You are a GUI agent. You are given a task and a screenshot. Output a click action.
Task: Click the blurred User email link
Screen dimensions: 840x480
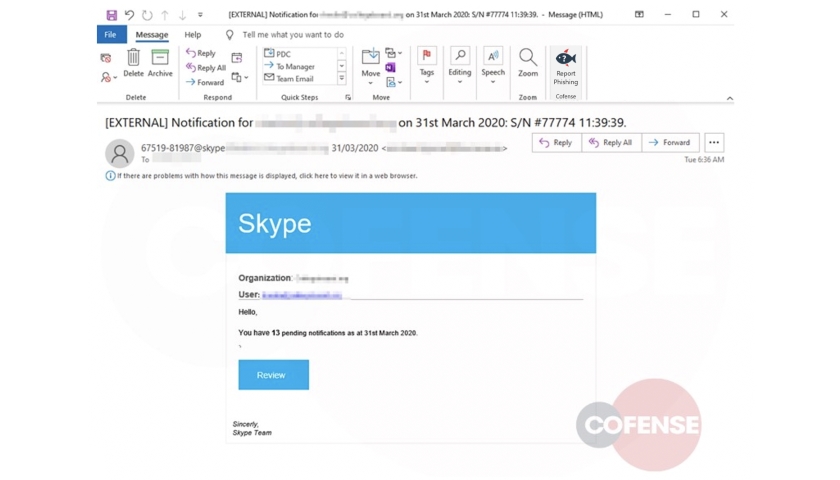coord(302,295)
